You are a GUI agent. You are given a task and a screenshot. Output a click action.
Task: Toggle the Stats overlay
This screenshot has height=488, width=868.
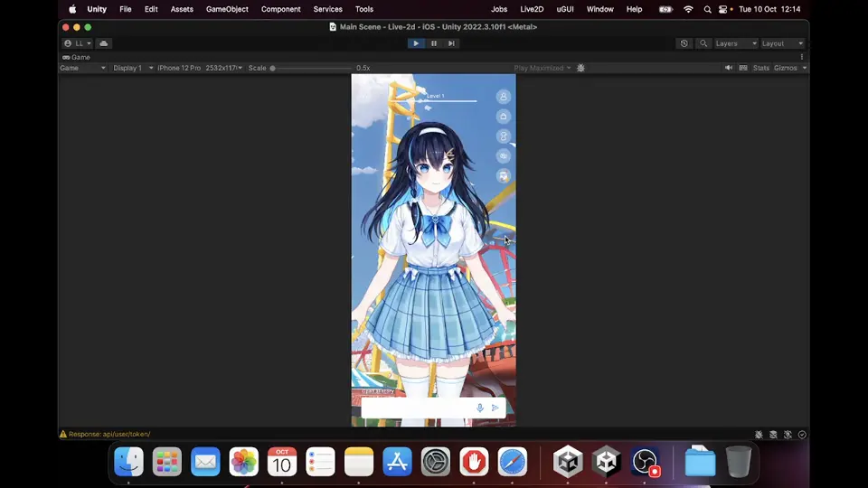(761, 68)
